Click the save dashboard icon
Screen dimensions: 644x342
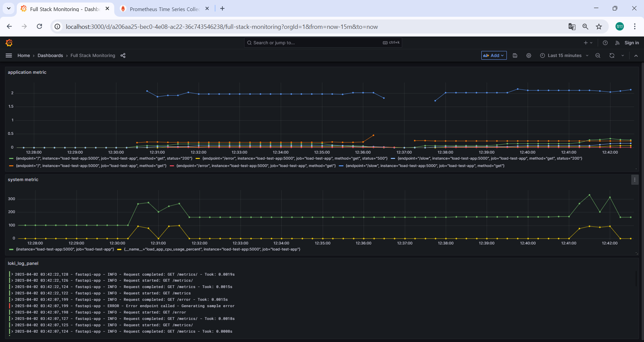515,55
